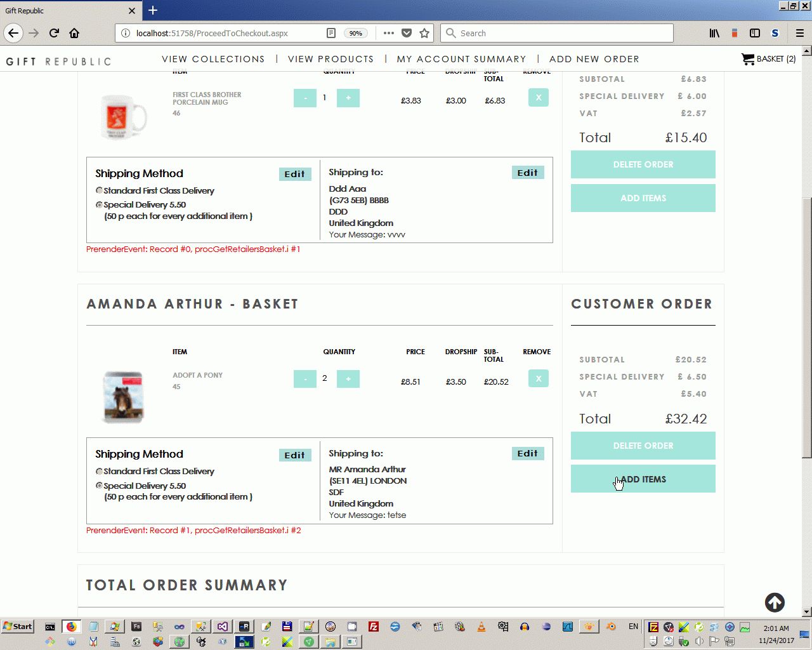Show desktop from the taskbar corner

[x=804, y=633]
